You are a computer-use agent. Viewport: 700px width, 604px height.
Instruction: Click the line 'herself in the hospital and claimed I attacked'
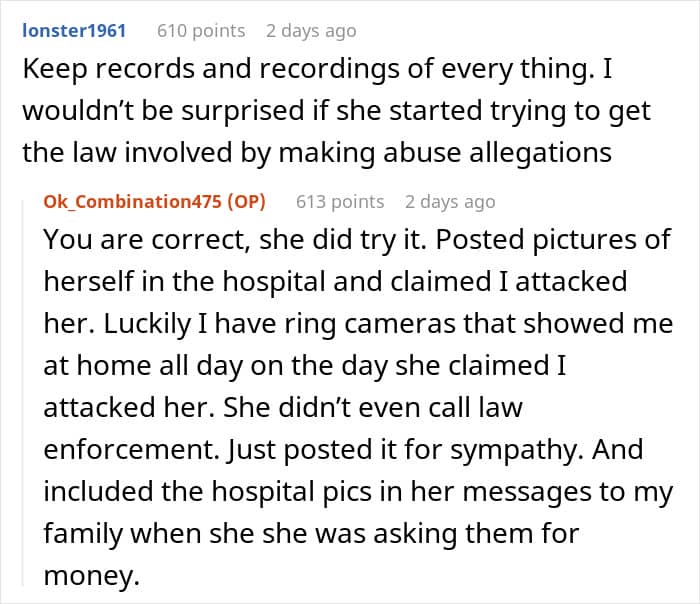tap(335, 283)
